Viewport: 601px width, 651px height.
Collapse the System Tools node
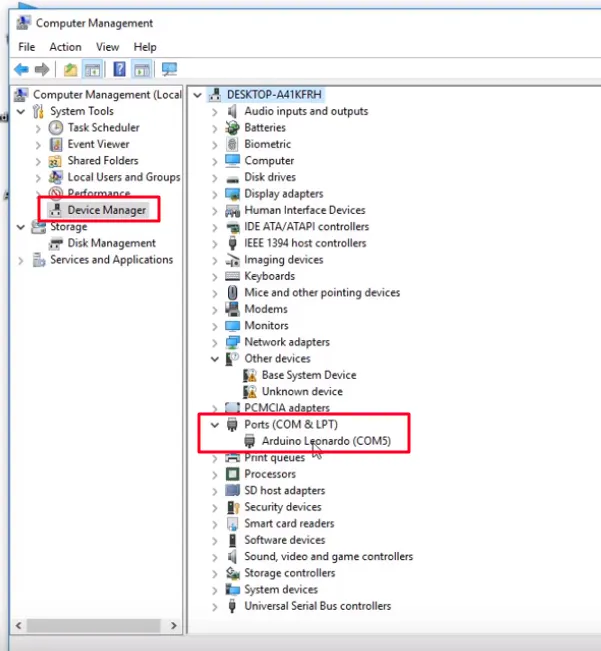click(21, 111)
